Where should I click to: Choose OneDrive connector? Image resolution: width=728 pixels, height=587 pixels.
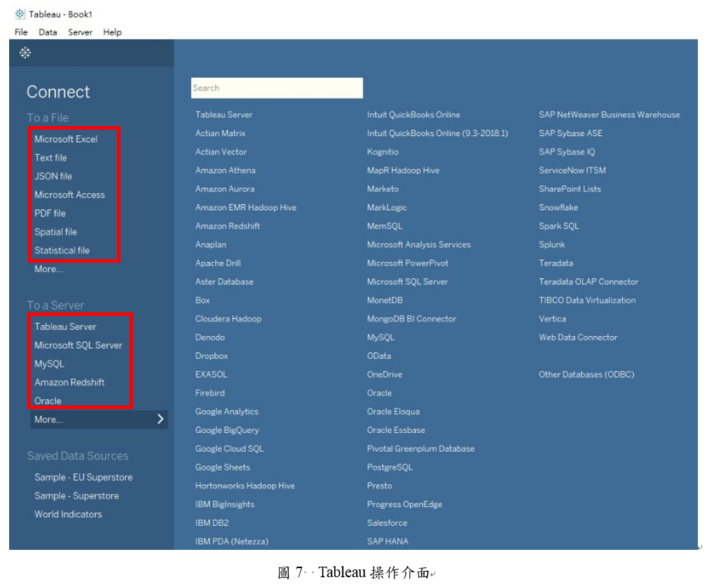click(385, 375)
